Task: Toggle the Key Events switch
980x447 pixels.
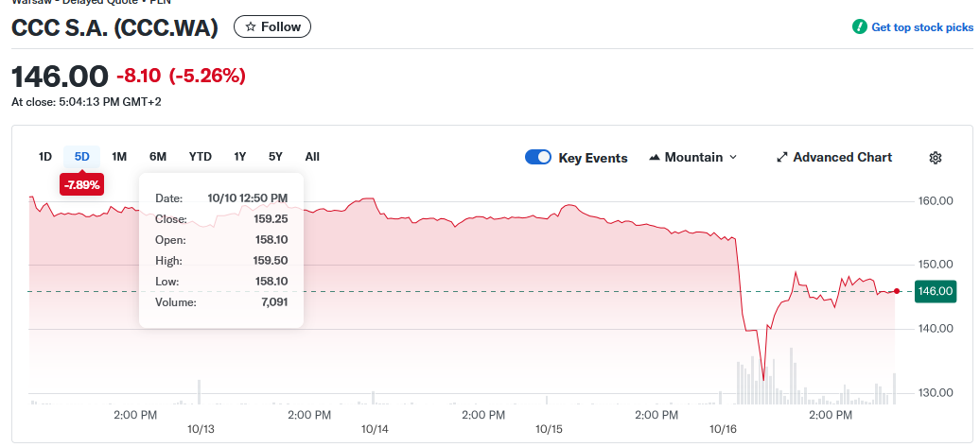Action: point(537,158)
